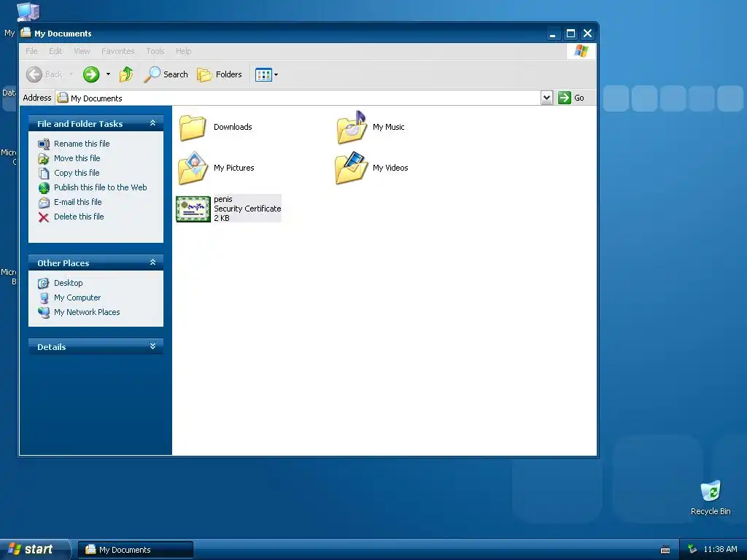Go to My Network Places

87,312
